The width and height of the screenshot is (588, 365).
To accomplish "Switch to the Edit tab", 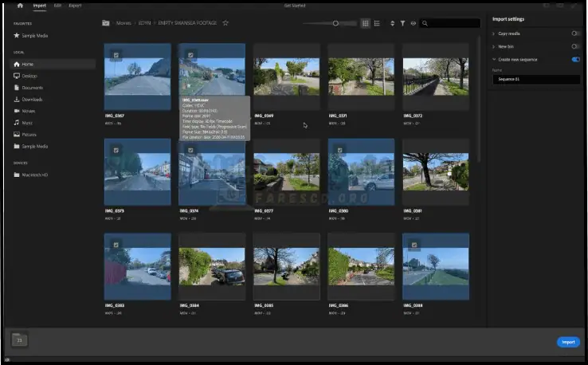I will (57, 6).
